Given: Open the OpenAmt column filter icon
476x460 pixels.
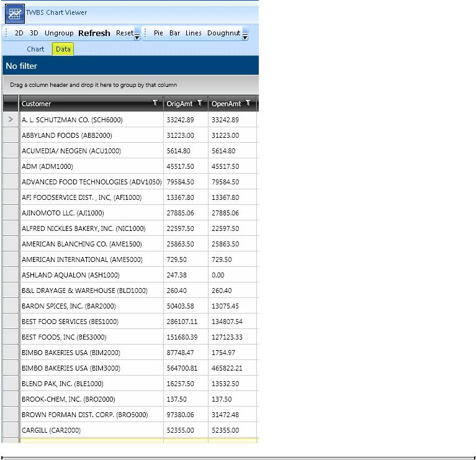Looking at the screenshot, I should coord(248,103).
